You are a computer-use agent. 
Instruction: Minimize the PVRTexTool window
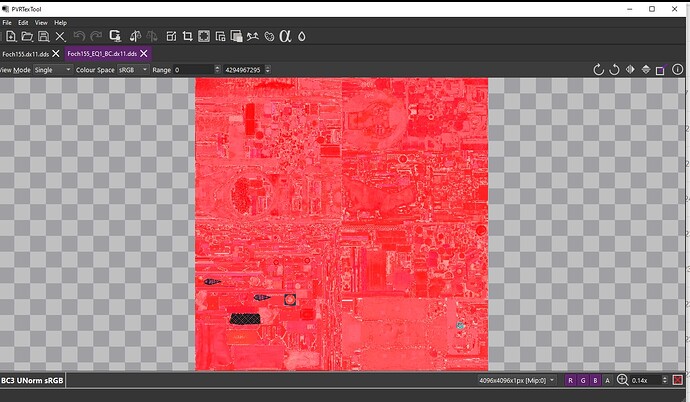point(630,9)
